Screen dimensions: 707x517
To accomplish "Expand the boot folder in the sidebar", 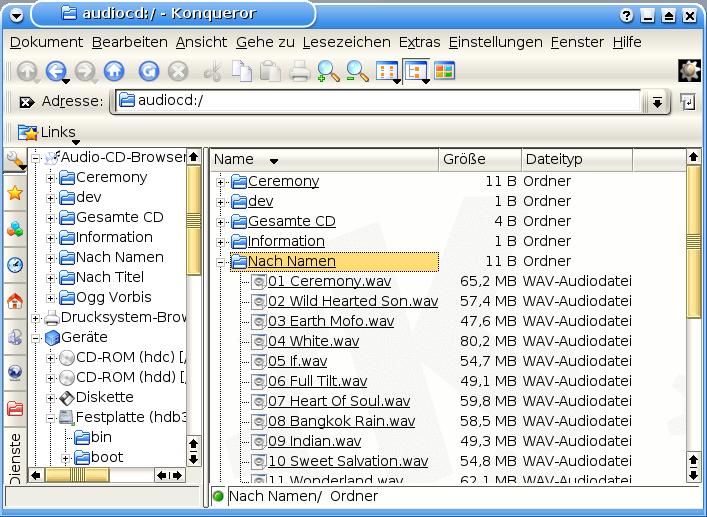I will [65, 458].
